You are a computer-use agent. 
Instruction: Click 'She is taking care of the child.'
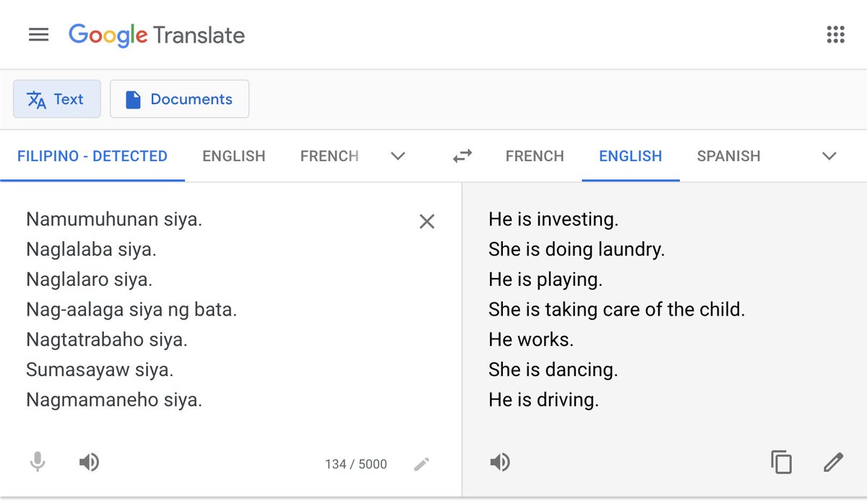coord(616,309)
